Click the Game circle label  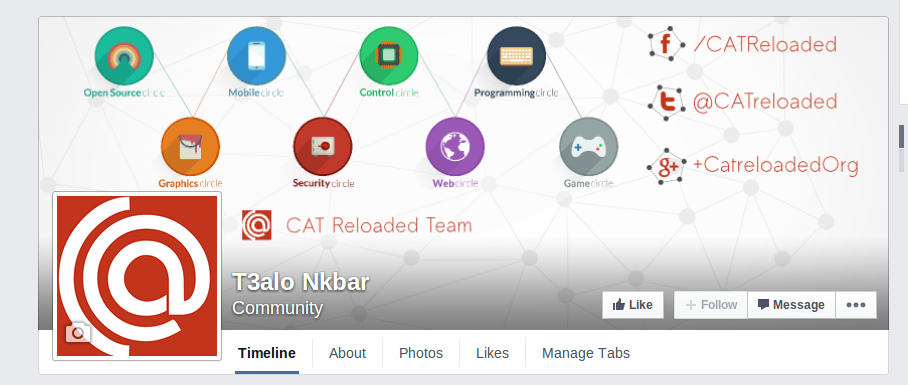(588, 184)
